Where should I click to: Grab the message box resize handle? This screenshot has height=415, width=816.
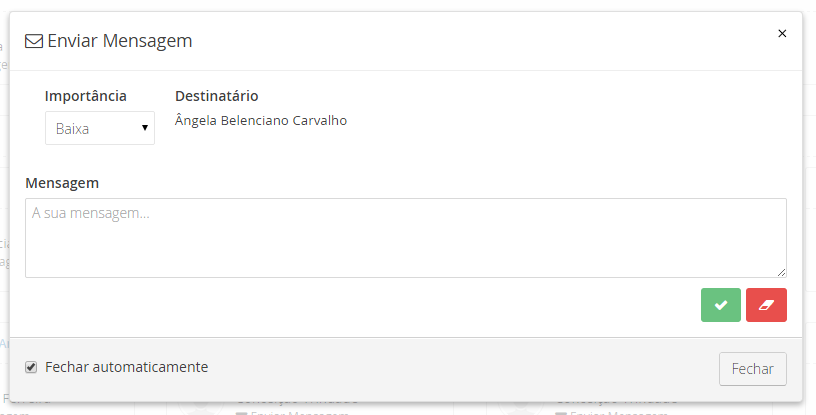click(x=781, y=272)
